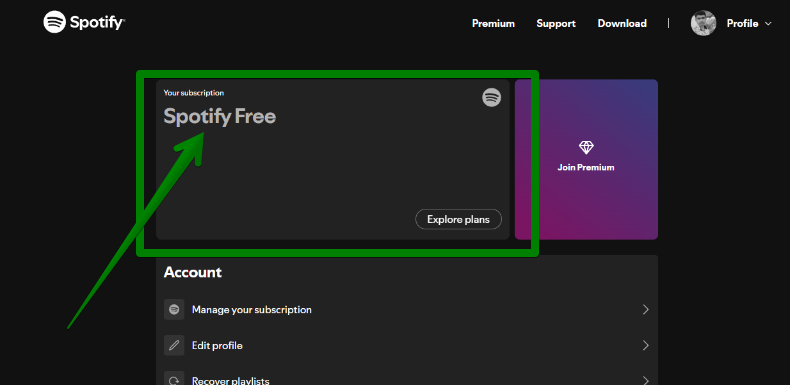Click the chevron on Manage your subscription row

coord(645,309)
